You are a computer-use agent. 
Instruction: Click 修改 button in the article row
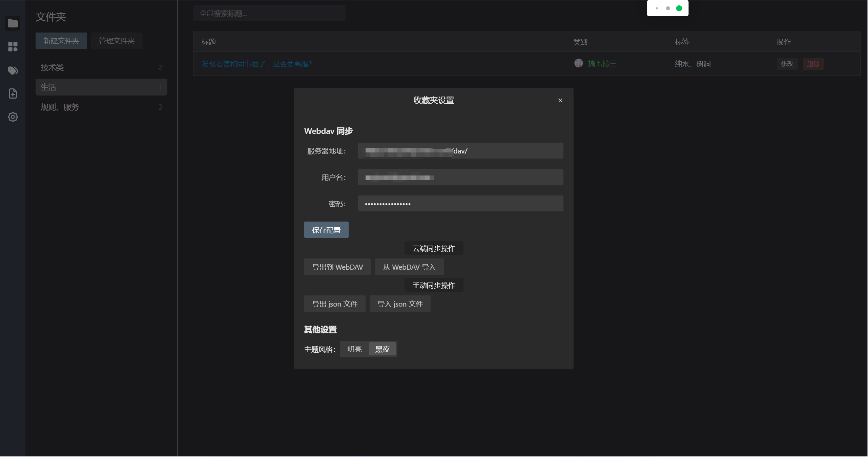coord(787,64)
